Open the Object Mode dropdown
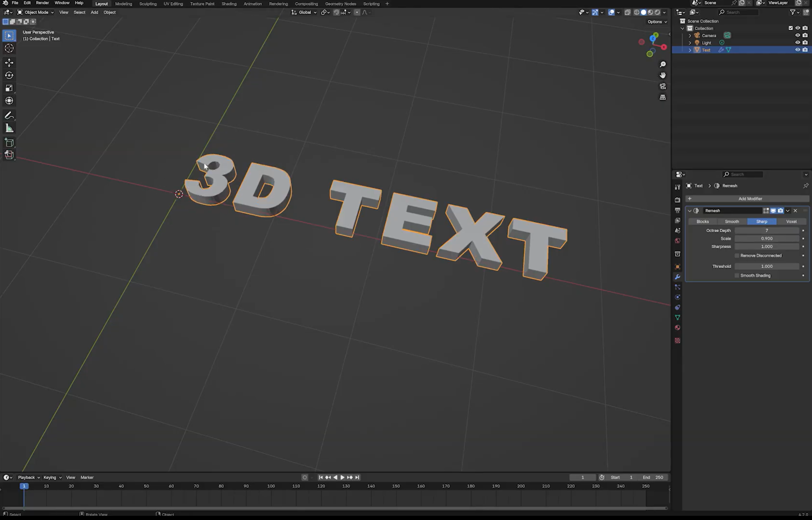812x520 pixels. tap(36, 12)
